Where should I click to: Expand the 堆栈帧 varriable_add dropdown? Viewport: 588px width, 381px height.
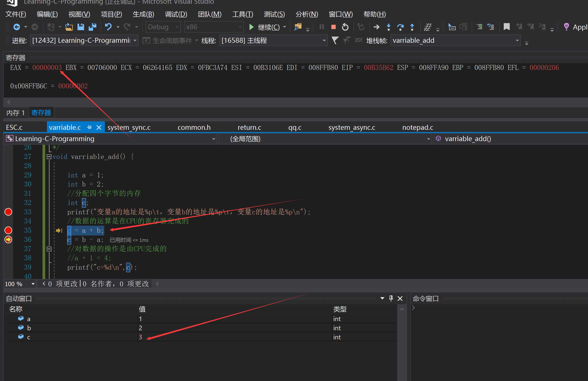pos(516,40)
